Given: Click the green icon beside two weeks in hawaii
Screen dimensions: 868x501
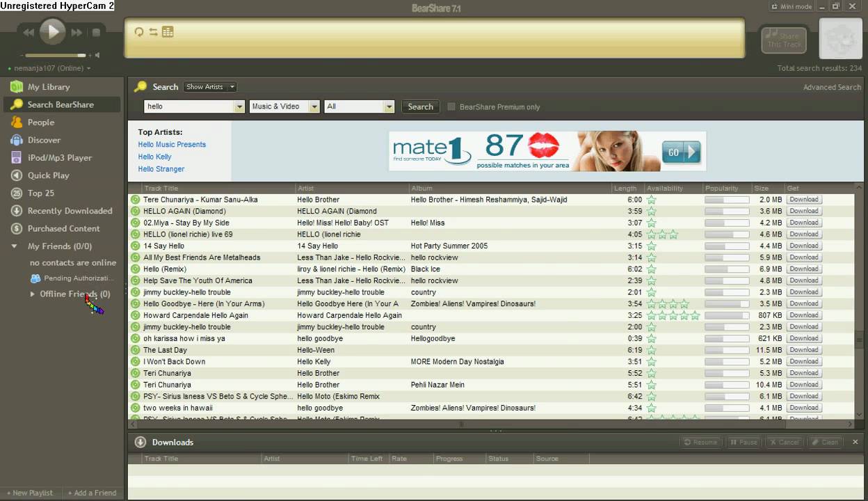Looking at the screenshot, I should (135, 408).
